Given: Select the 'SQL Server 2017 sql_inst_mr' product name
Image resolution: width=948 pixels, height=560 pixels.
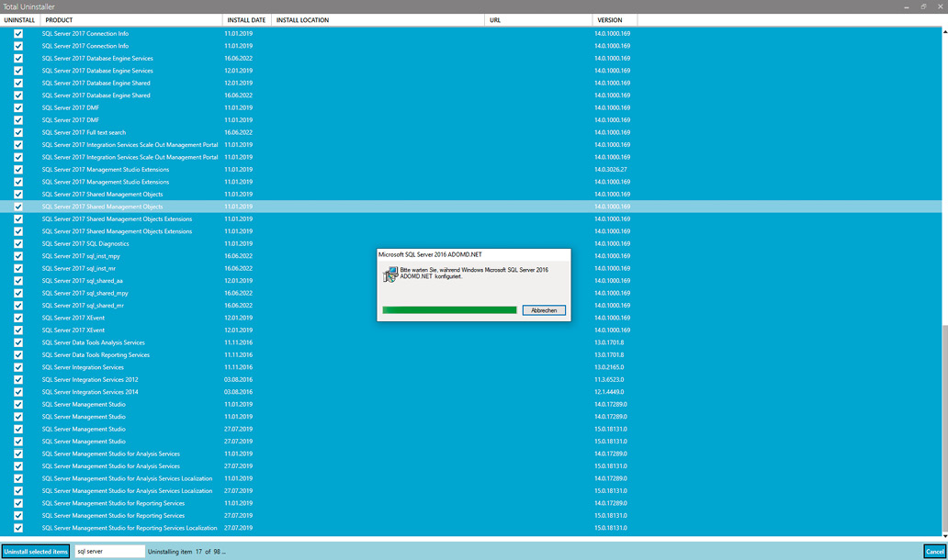Looking at the screenshot, I should point(79,268).
